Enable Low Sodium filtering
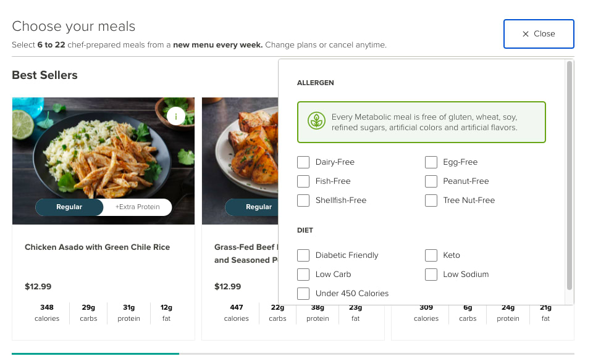 pyautogui.click(x=431, y=274)
